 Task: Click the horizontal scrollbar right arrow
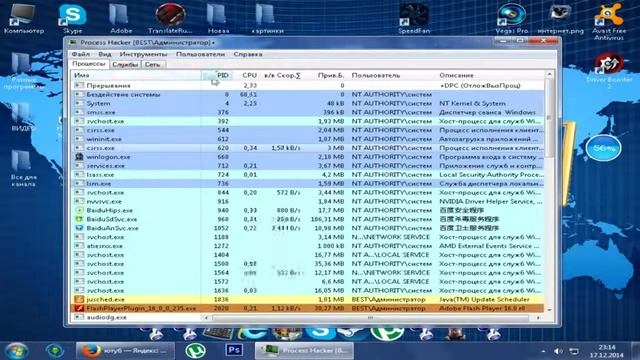pos(538,317)
